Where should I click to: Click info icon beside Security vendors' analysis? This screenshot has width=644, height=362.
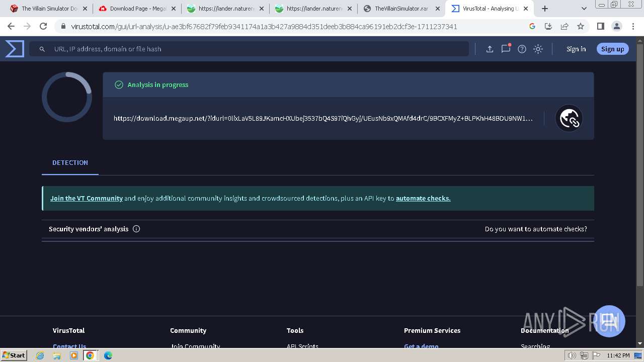(136, 229)
